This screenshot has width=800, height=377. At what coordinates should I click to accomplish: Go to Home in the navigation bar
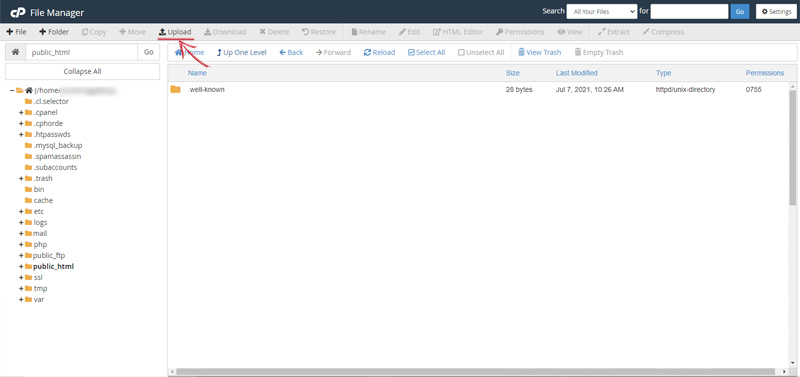(x=189, y=52)
